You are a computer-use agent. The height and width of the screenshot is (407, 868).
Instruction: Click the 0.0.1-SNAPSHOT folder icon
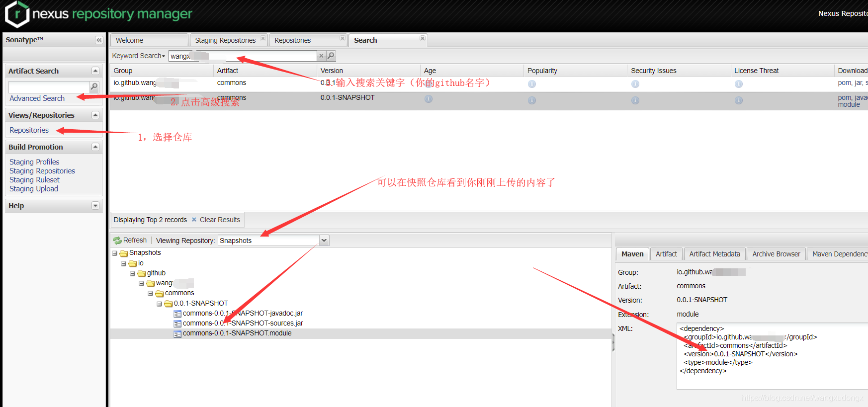coord(169,304)
